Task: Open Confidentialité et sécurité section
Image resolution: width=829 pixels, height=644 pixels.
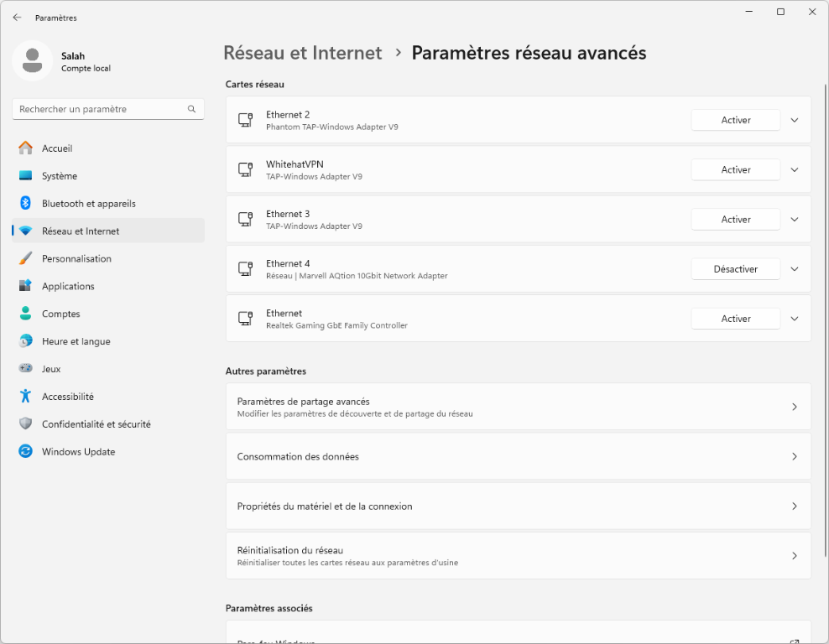Action: 108,423
